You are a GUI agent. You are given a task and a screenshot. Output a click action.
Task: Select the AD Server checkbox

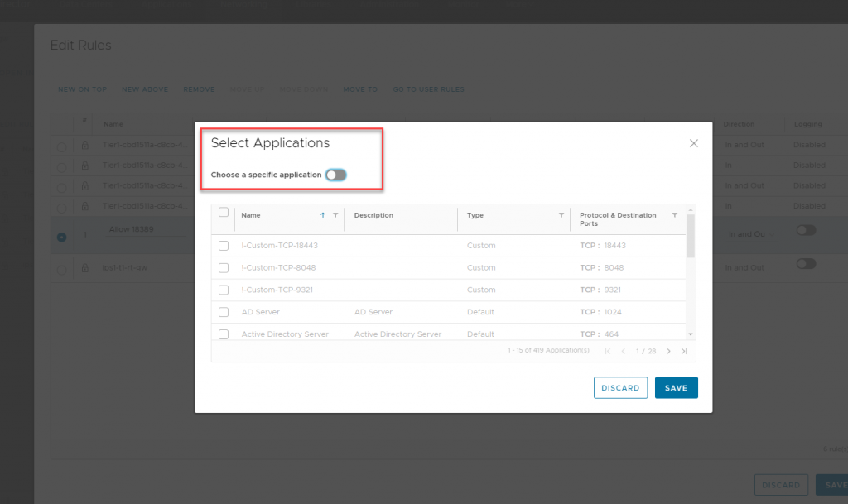tap(224, 312)
